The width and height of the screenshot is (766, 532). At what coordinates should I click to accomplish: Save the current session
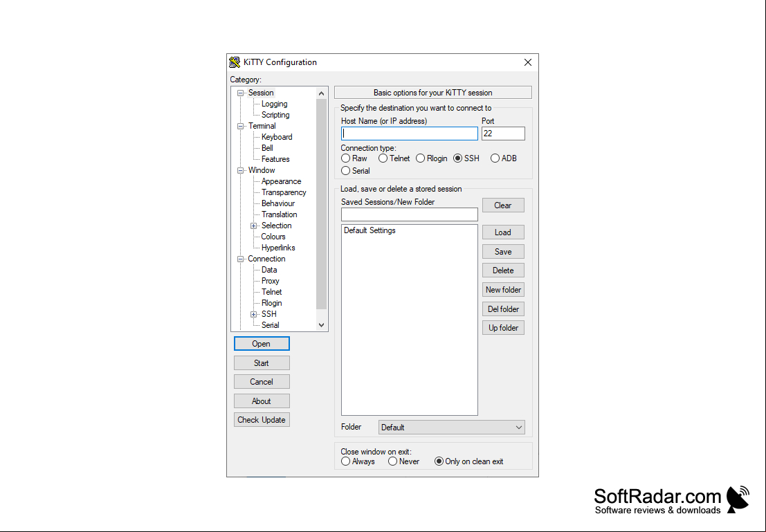(x=503, y=252)
